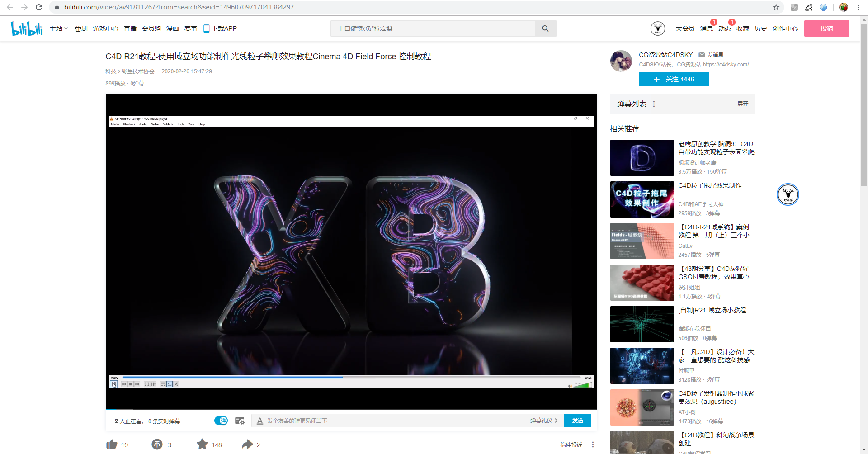Favorite the video with the star icon
This screenshot has width=868, height=454.
pos(202,444)
